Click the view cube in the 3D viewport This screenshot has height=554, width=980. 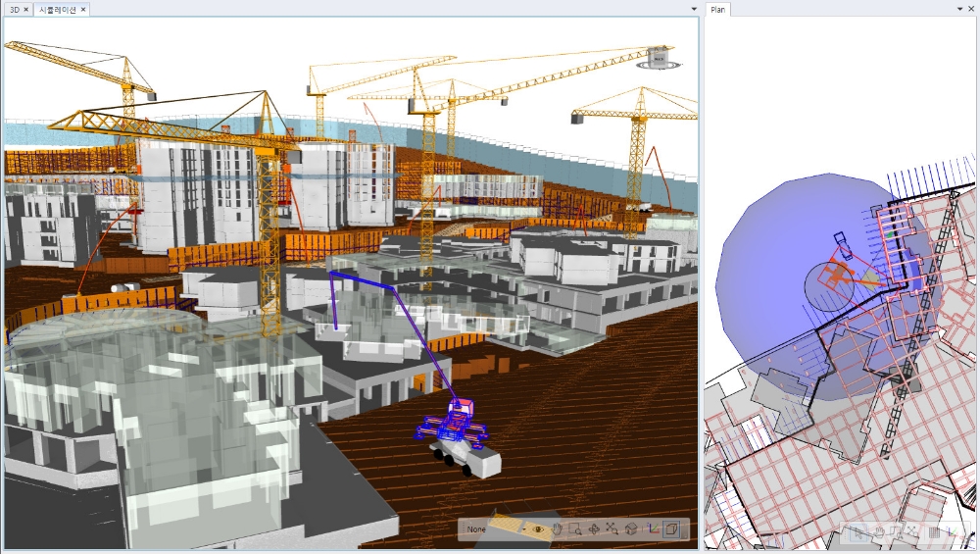pos(659,58)
